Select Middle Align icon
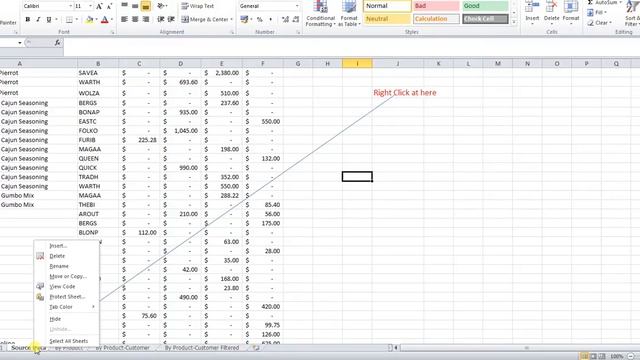Viewport: 640px width, 360px height. pos(135,6)
